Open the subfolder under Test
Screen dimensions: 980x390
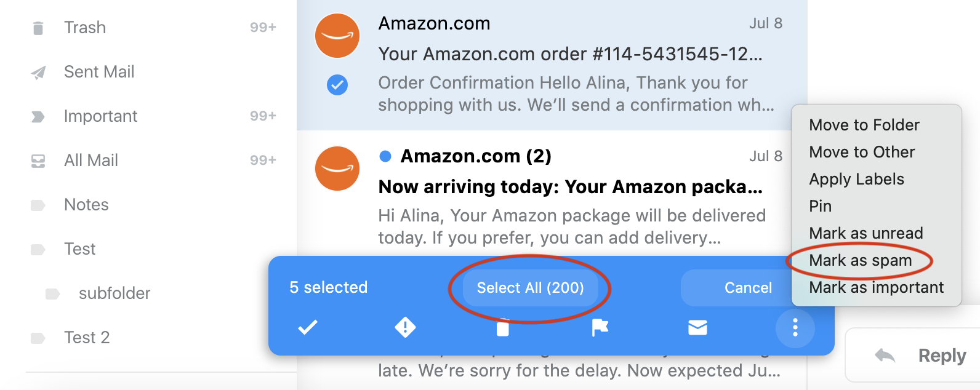114,293
